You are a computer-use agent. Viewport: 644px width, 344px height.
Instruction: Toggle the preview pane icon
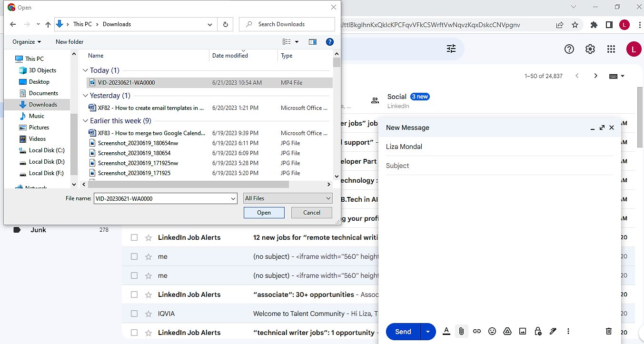pyautogui.click(x=313, y=42)
